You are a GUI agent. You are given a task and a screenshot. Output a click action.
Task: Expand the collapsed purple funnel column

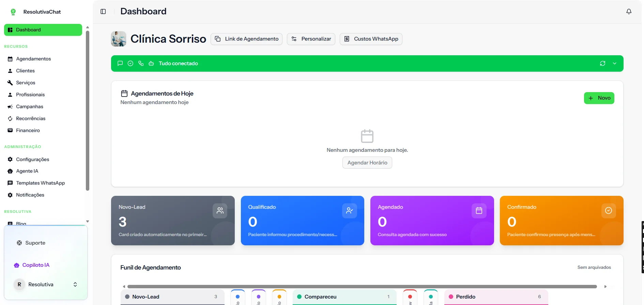click(259, 297)
